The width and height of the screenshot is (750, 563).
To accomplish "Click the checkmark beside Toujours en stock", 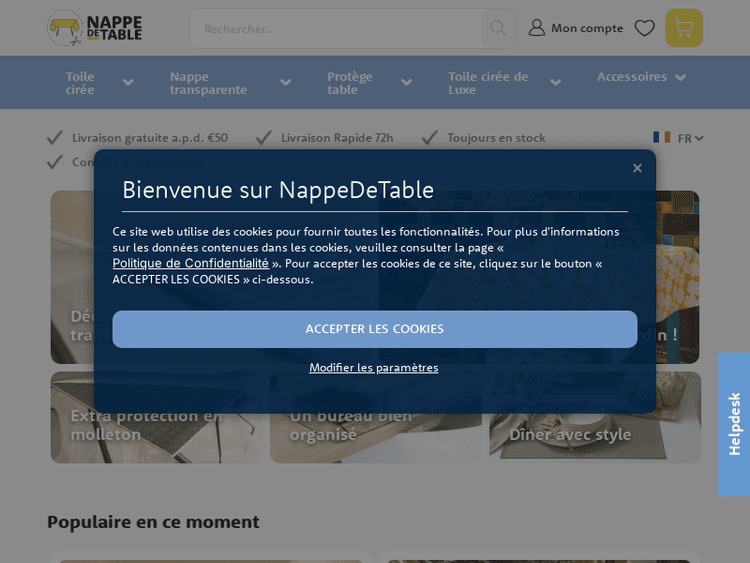I will tap(430, 138).
